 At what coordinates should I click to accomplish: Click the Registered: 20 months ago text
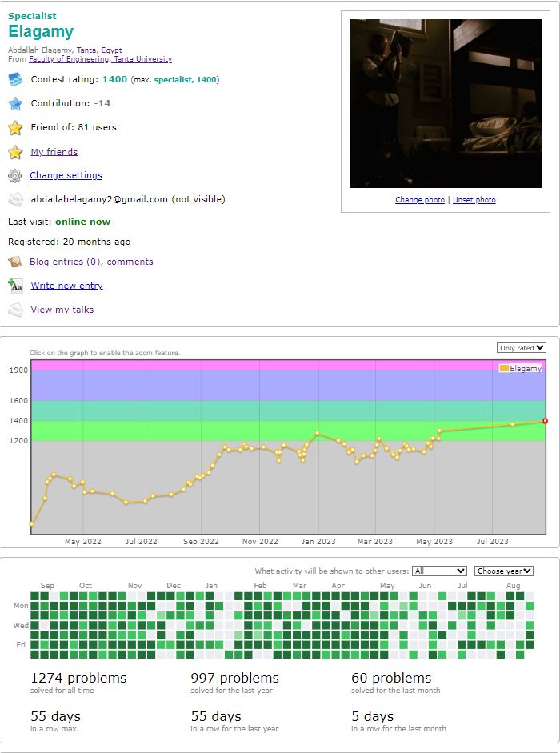(69, 242)
